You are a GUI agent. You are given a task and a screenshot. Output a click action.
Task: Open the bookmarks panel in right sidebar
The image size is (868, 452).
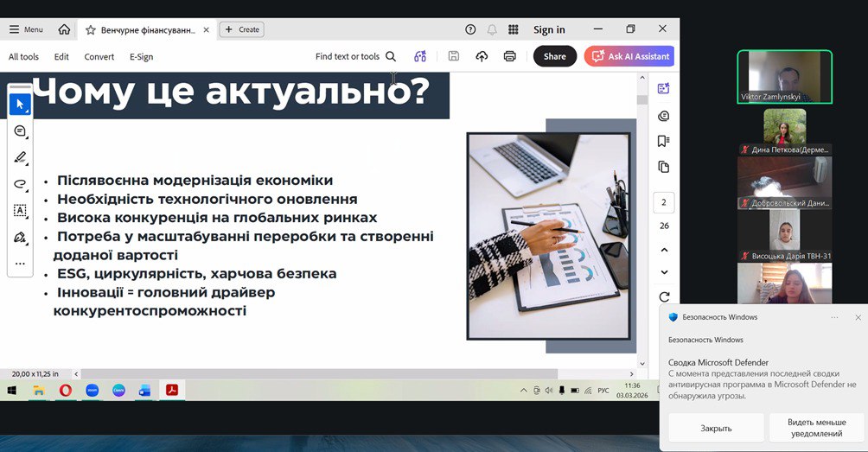point(663,141)
